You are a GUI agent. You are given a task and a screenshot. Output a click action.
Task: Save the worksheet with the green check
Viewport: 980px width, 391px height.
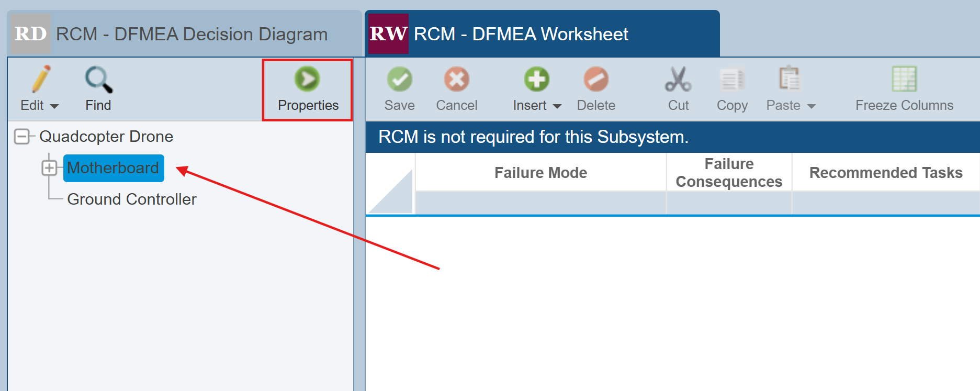click(x=400, y=80)
